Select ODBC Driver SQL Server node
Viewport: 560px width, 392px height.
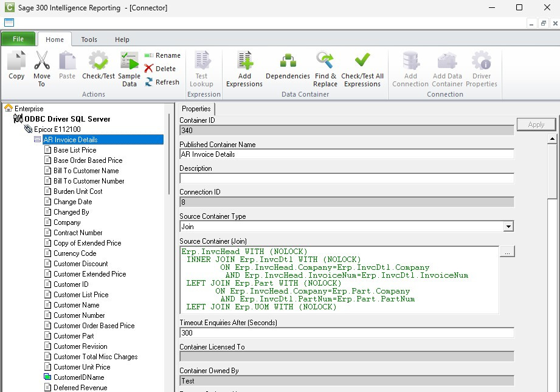click(x=67, y=119)
